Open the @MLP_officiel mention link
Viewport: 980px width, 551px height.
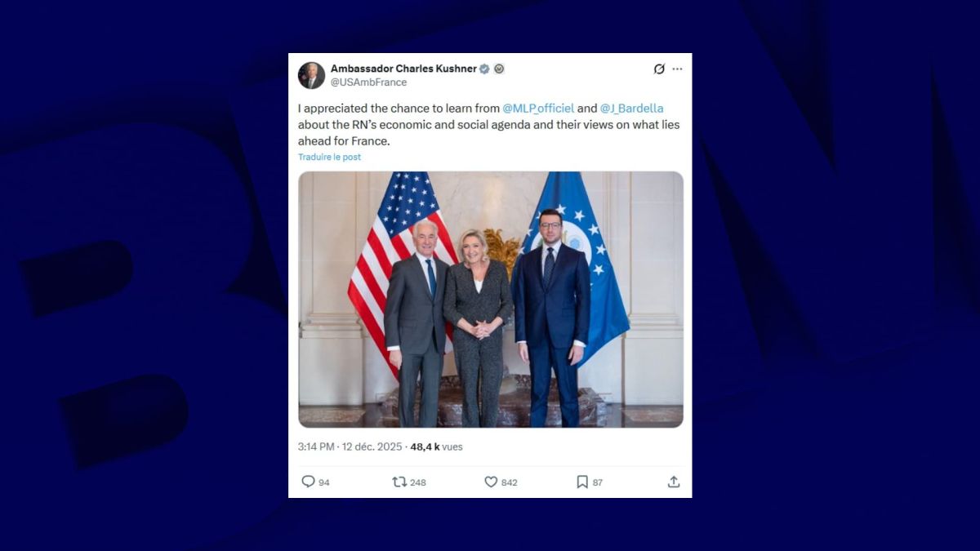538,108
